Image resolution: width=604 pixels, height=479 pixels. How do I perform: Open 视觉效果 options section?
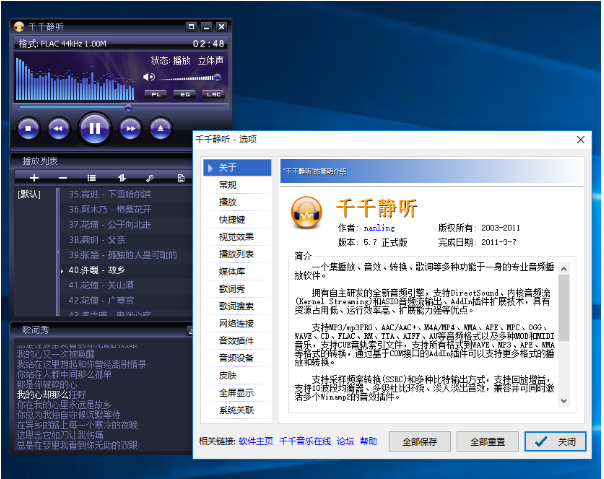(237, 237)
